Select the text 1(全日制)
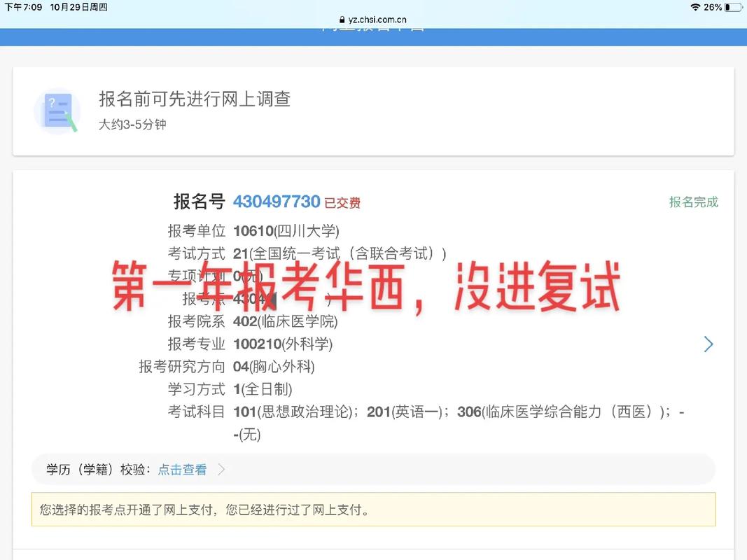This screenshot has width=747, height=560. point(262,389)
